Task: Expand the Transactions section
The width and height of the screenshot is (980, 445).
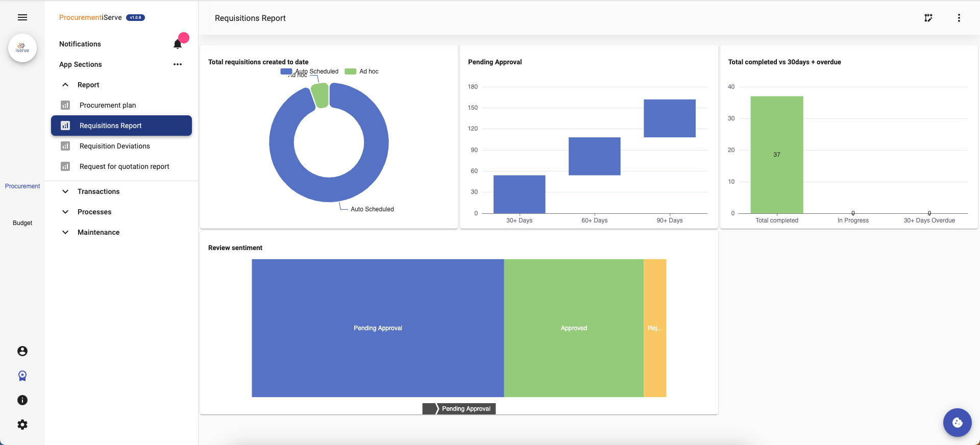Action: tap(65, 191)
